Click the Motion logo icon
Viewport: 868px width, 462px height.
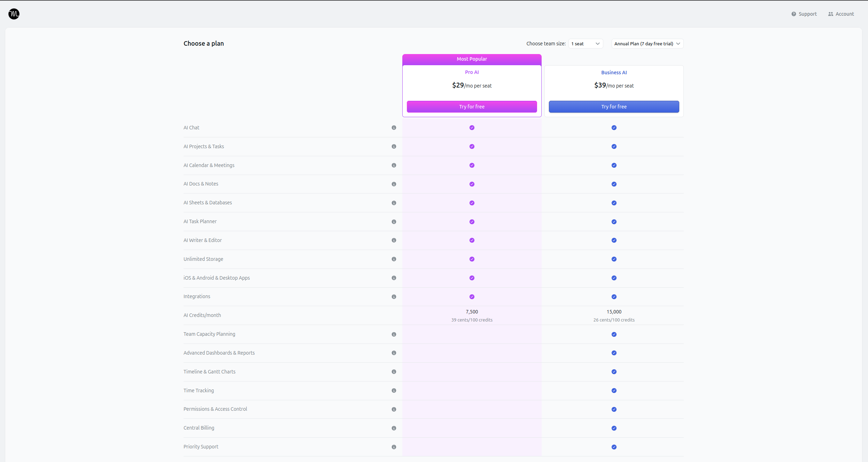click(14, 14)
